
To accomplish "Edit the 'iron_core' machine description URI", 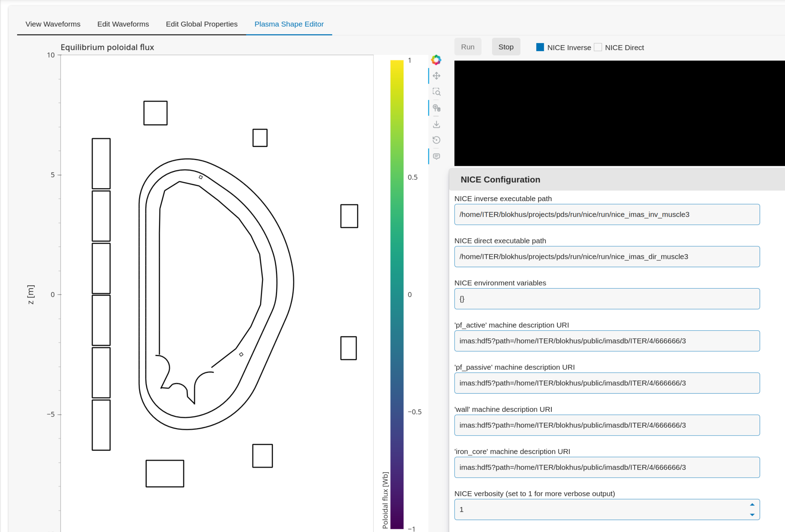I will [607, 468].
